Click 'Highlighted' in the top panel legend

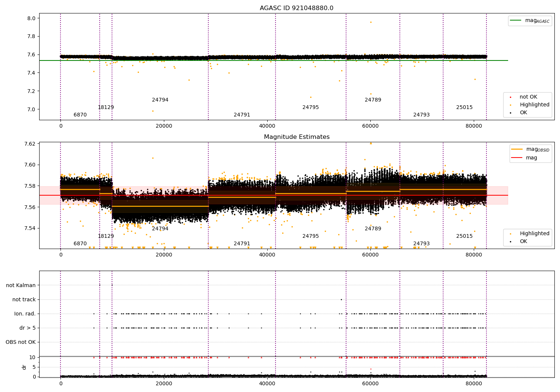click(534, 105)
